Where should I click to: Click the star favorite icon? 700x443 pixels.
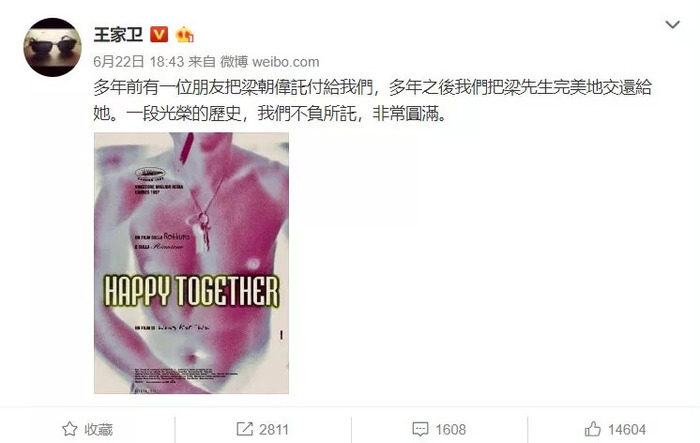(70, 429)
